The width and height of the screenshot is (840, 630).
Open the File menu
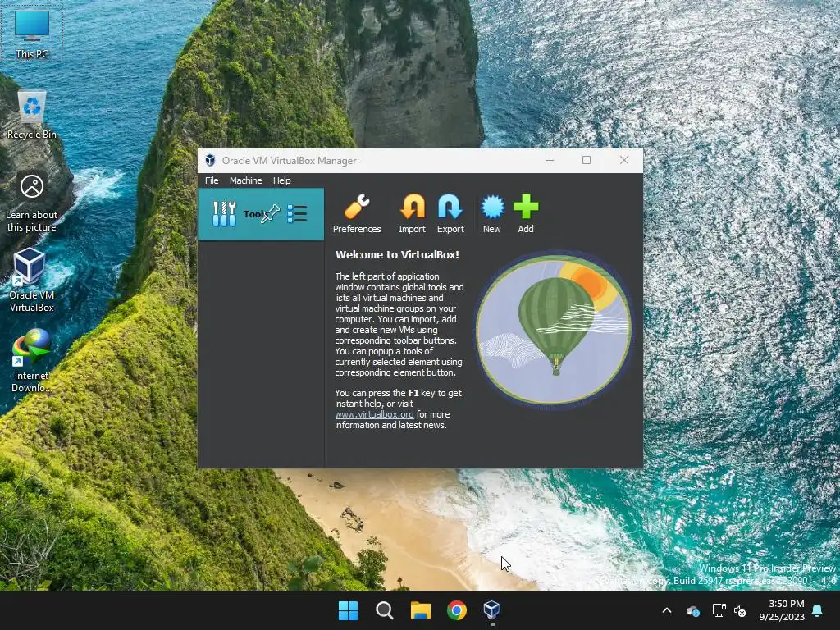coord(212,180)
